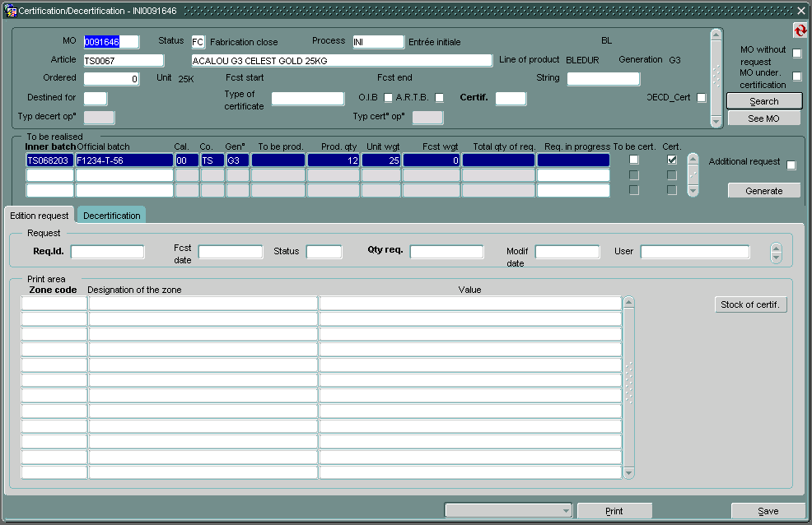Click the article description field
Viewport: 812px width, 525px height.
coord(342,61)
